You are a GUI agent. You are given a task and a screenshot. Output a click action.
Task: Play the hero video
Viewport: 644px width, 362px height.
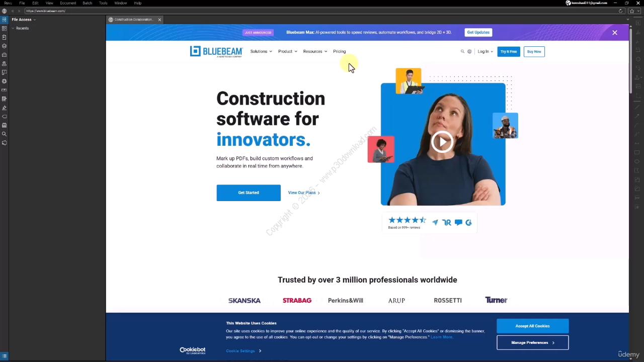click(x=442, y=142)
